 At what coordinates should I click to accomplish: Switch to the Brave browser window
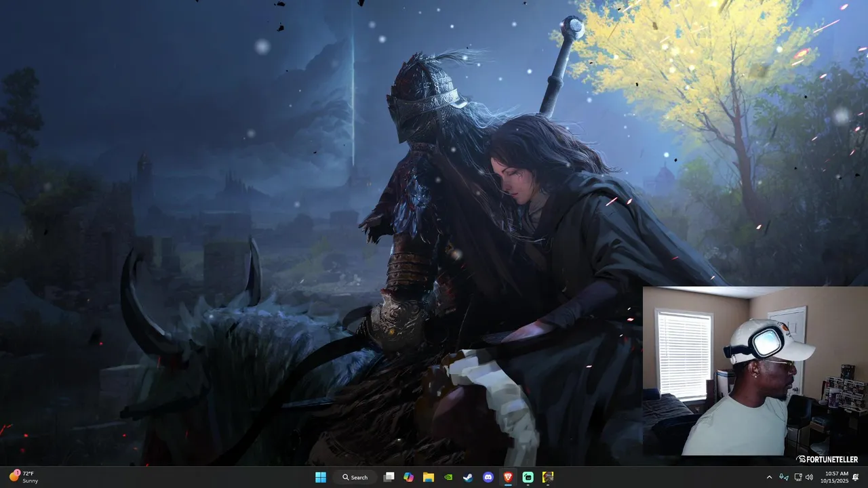tap(508, 477)
